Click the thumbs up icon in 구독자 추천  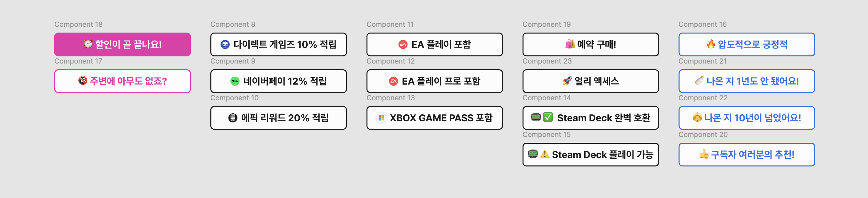click(x=703, y=154)
